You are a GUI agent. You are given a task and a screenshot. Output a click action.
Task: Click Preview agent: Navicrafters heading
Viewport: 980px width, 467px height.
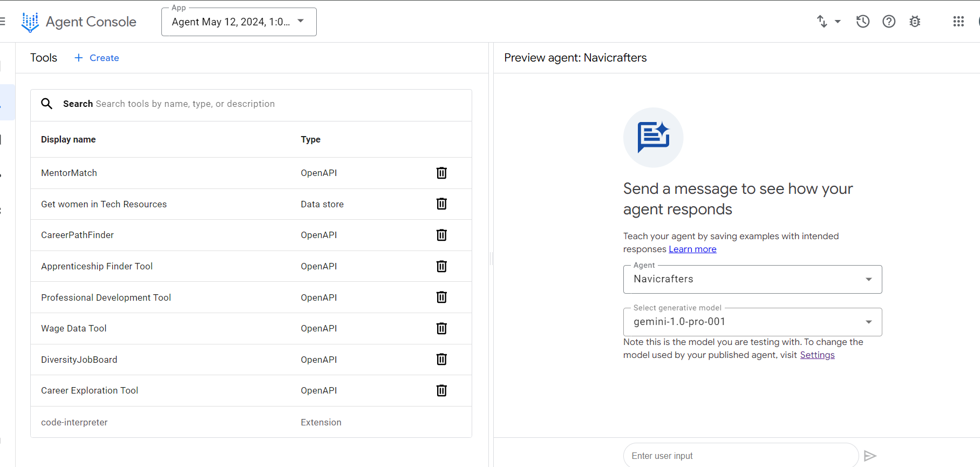coord(575,58)
